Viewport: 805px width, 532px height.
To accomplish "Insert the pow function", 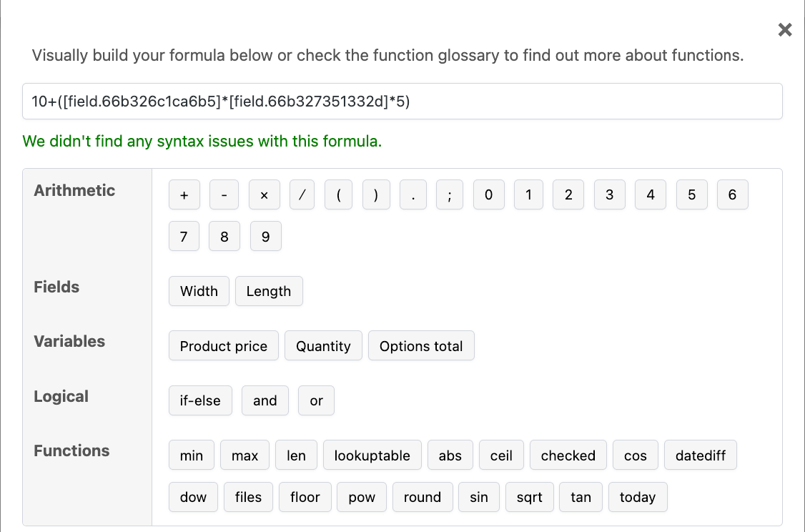I will pyautogui.click(x=362, y=496).
